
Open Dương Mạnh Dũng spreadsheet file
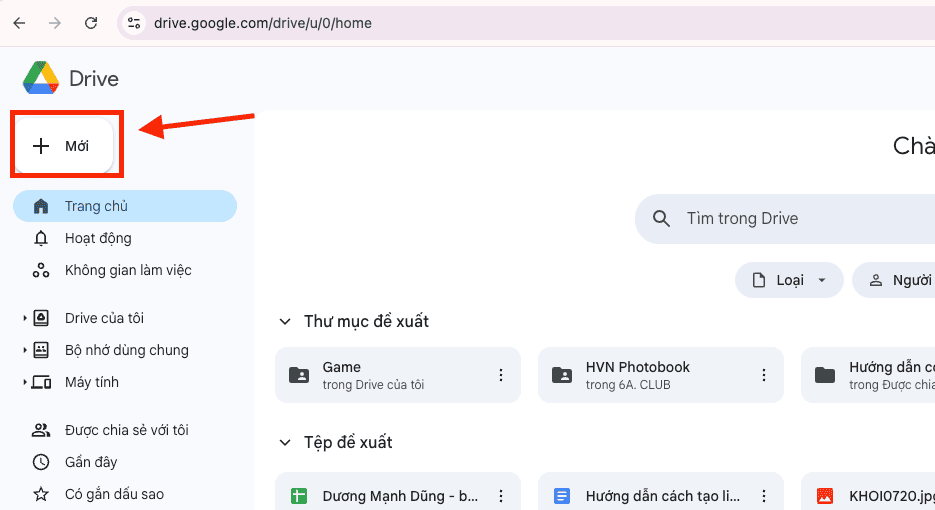pyautogui.click(x=398, y=492)
